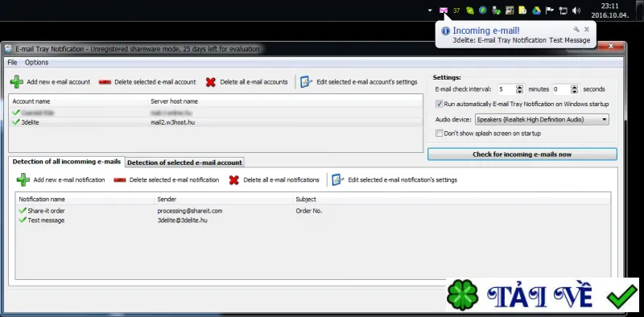Click the tray icon showing number 37
Image resolution: width=644 pixels, height=317 pixels.
[456, 10]
